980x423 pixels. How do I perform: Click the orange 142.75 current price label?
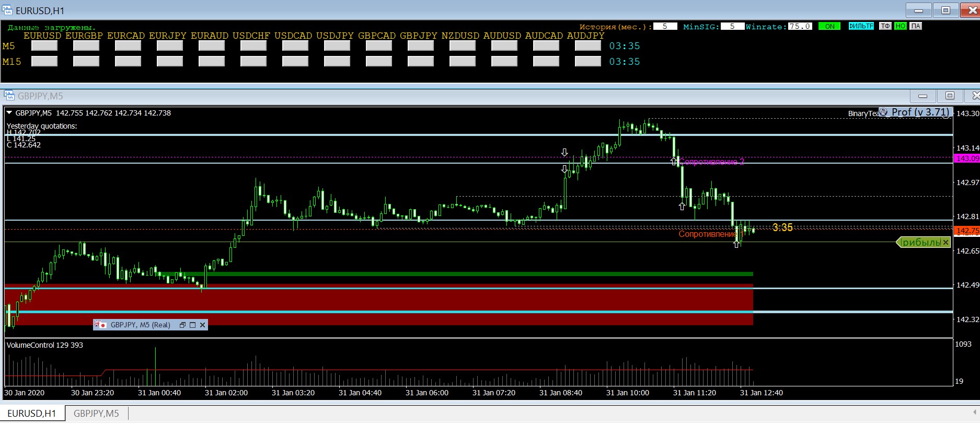pos(967,231)
